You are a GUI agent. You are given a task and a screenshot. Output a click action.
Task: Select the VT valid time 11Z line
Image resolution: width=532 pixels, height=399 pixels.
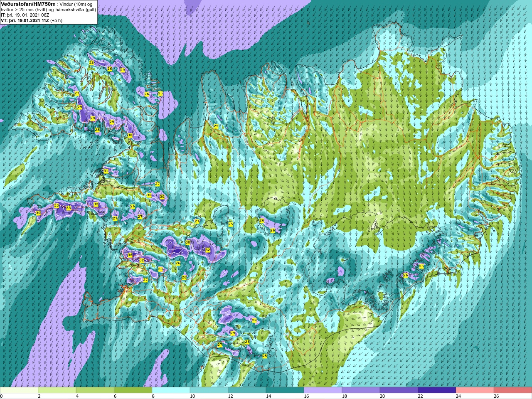pos(32,20)
